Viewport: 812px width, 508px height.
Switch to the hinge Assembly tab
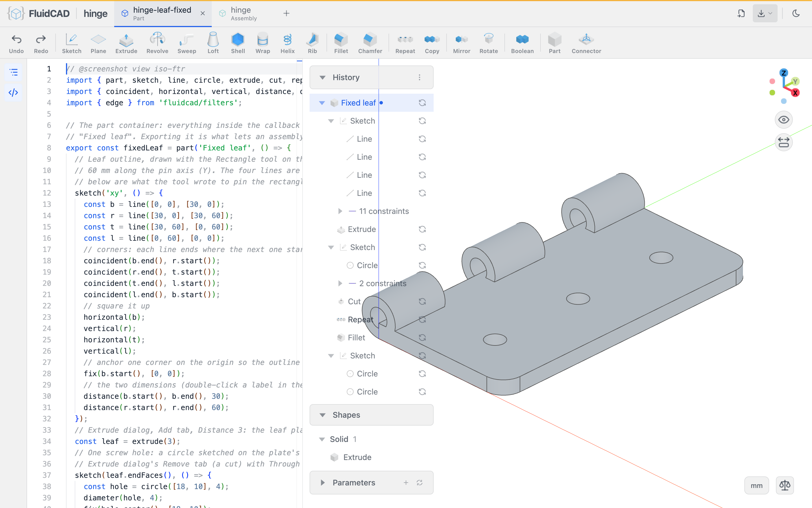click(x=244, y=14)
